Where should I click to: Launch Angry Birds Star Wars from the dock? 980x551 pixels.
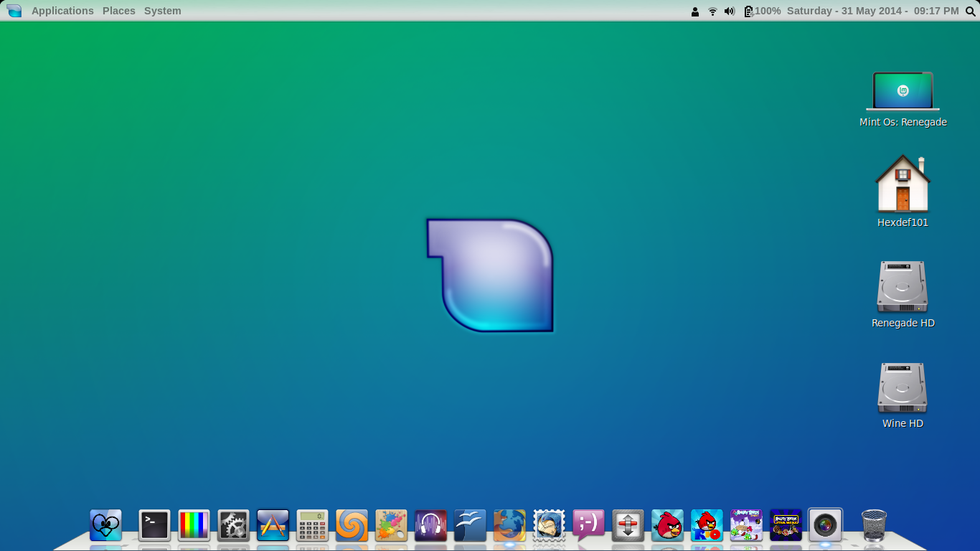[786, 525]
